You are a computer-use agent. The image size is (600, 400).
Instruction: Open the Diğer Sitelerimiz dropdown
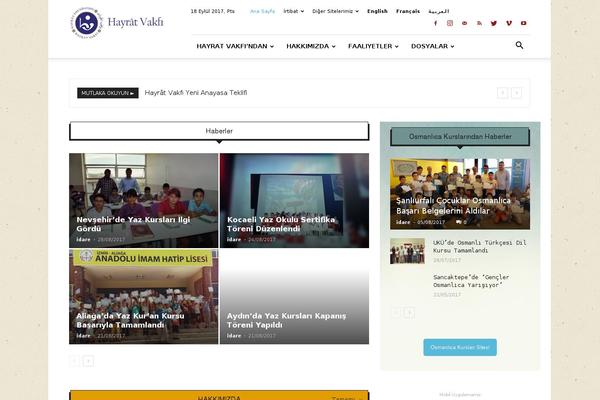tap(335, 11)
